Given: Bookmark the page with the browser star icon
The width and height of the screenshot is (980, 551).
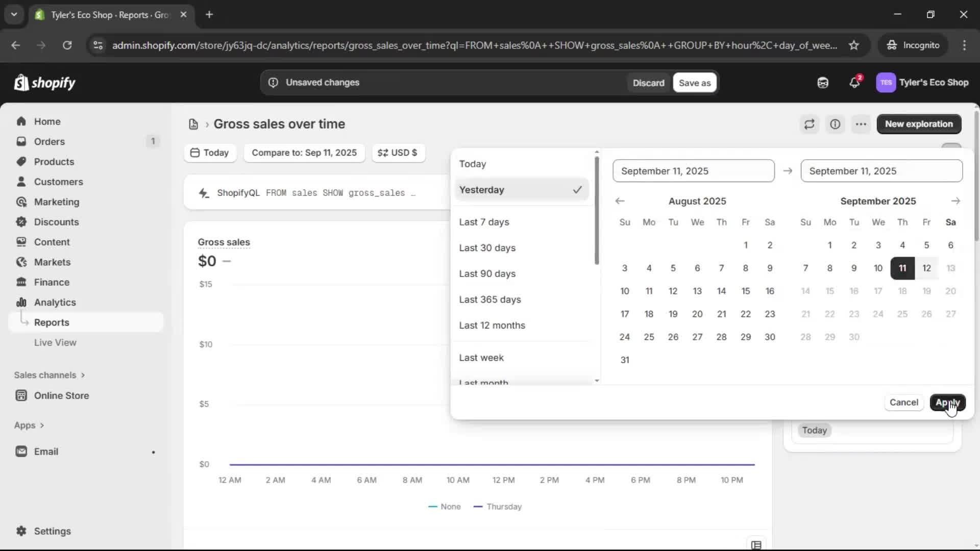Looking at the screenshot, I should tap(854, 45).
